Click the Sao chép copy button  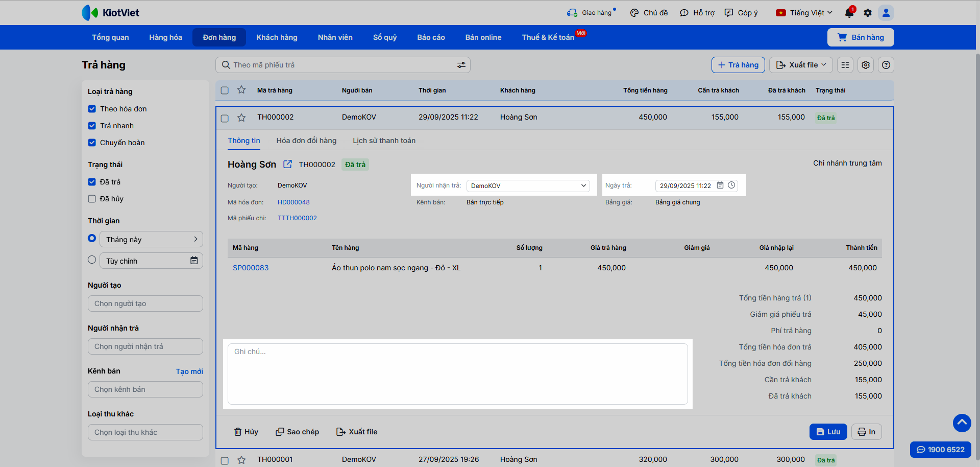297,432
